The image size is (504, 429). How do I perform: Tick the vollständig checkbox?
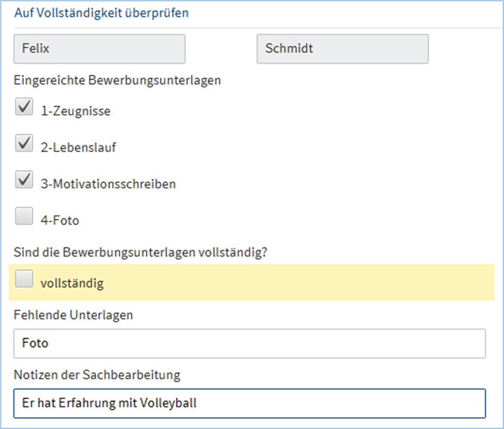click(x=24, y=280)
